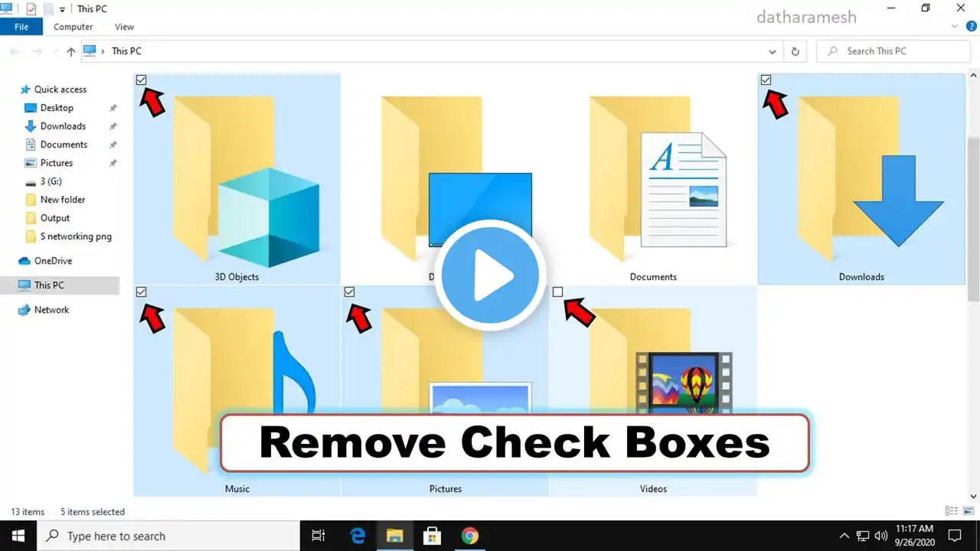The image size is (980, 551).
Task: Open Pictures in the sidebar
Action: (x=57, y=163)
